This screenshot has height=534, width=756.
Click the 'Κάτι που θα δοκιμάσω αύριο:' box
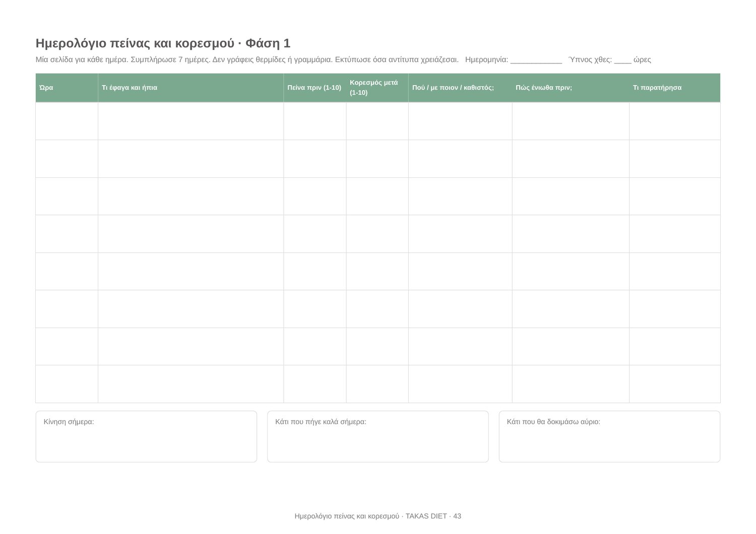tap(609, 436)
